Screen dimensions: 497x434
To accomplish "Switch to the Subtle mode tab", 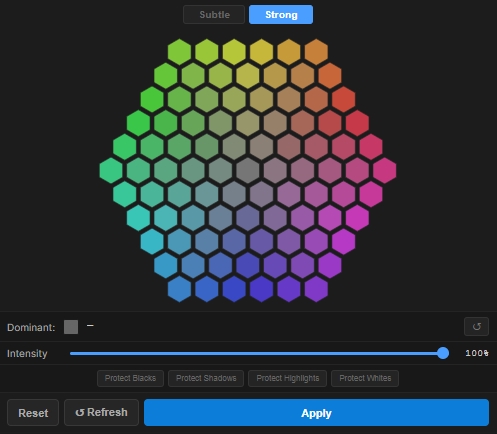I will pyautogui.click(x=214, y=15).
